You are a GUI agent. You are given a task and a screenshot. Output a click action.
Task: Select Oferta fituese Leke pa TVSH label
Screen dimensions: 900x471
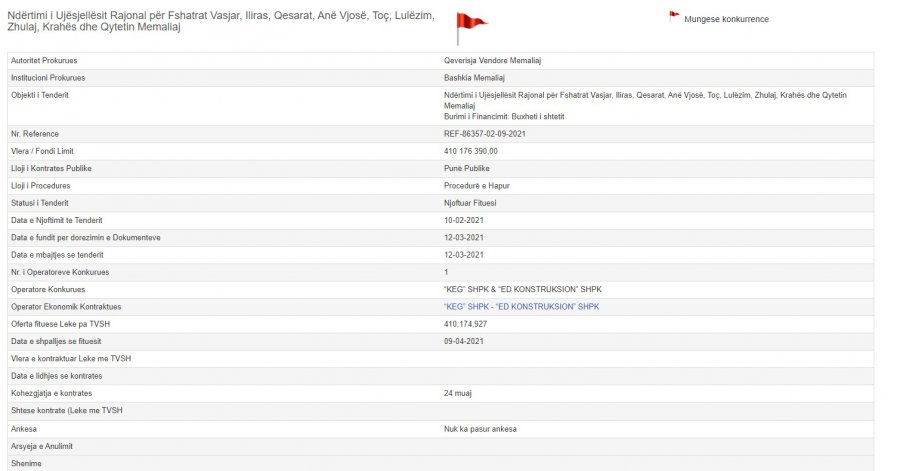tap(60, 324)
